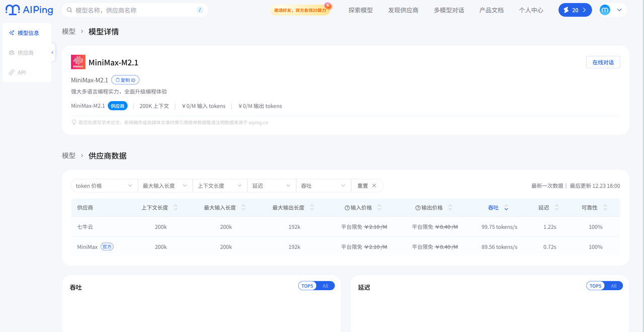This screenshot has height=332, width=644.
Task: Click 模型 breadcrumb above model details
Action: coord(68,31)
